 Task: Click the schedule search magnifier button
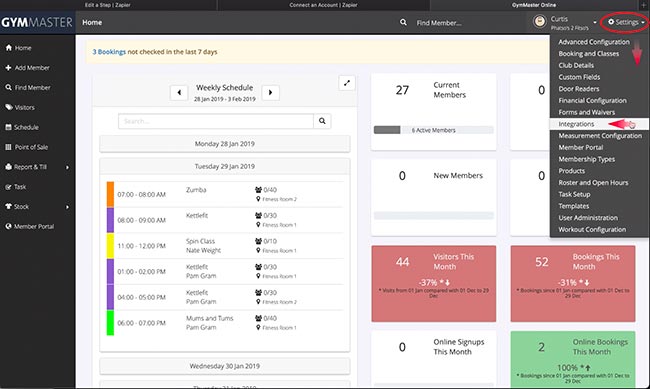[322, 121]
